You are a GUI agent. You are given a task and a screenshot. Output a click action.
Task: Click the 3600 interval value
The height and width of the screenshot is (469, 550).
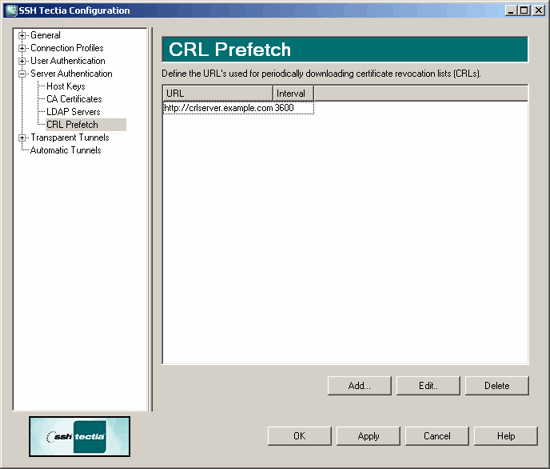(x=284, y=108)
